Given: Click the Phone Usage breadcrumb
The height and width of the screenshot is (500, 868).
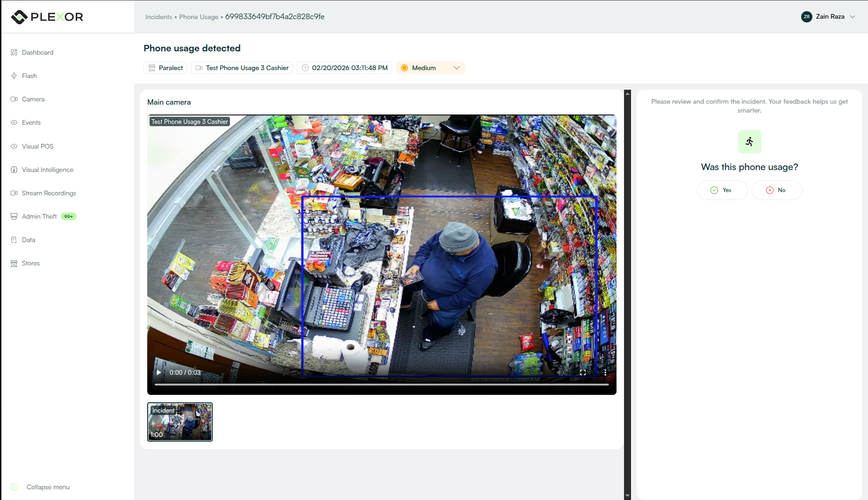Looking at the screenshot, I should pos(199,17).
